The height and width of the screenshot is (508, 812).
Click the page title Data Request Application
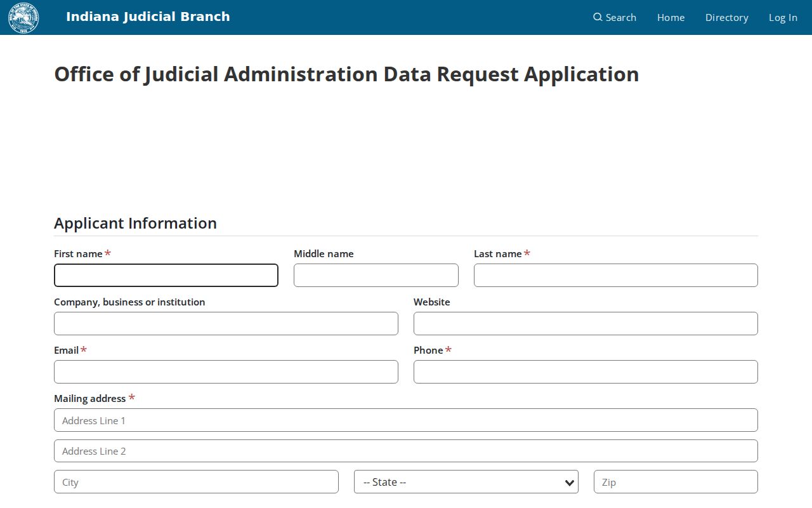346,74
